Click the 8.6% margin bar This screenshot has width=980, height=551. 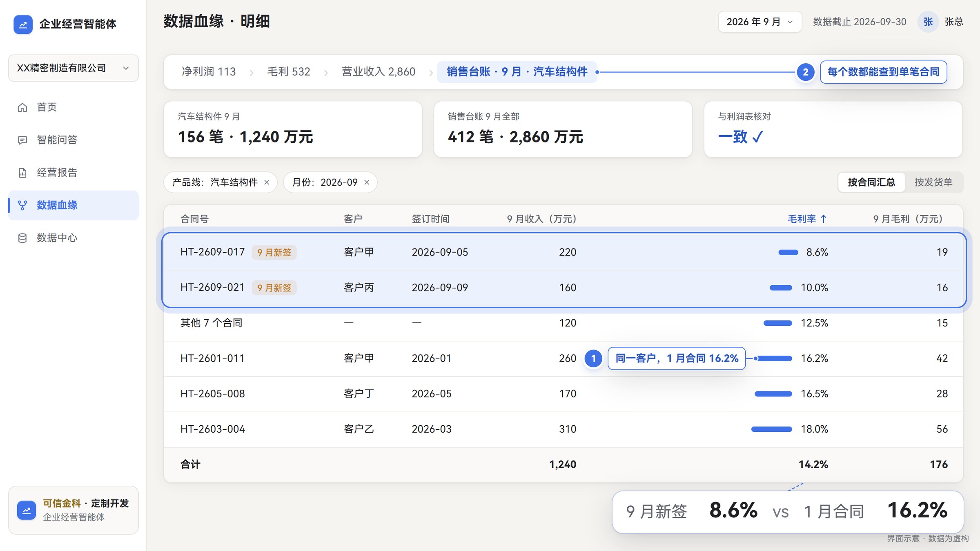coord(788,253)
